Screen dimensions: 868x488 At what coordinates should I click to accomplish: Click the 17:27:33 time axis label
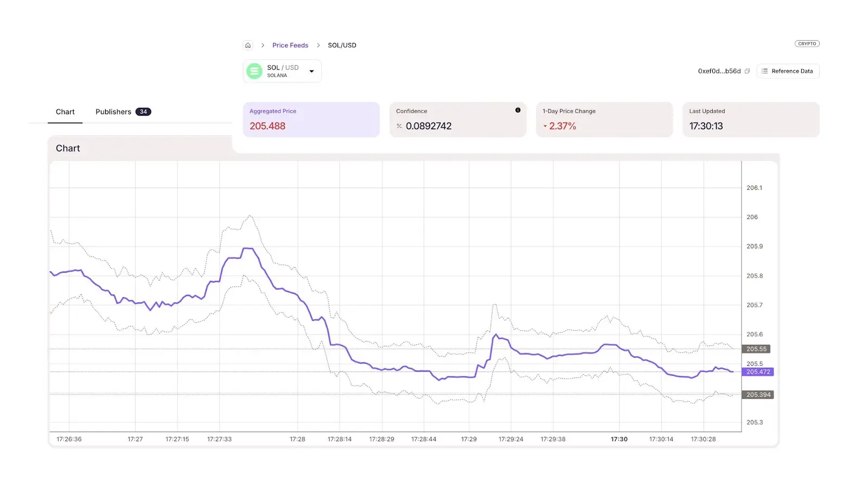[x=219, y=439]
